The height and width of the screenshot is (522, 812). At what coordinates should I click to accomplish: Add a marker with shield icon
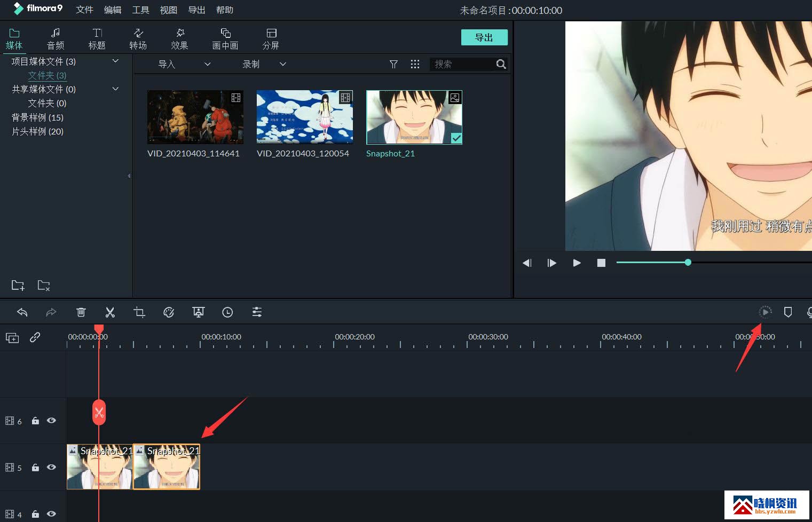pos(788,312)
